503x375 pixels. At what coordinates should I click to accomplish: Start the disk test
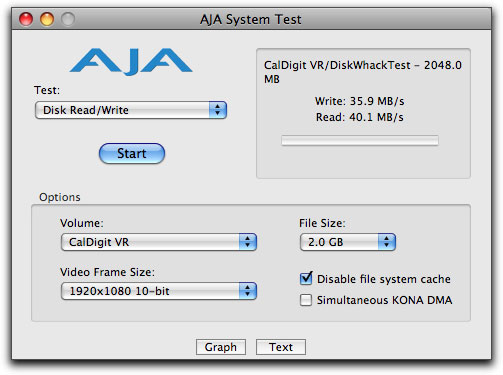click(132, 154)
